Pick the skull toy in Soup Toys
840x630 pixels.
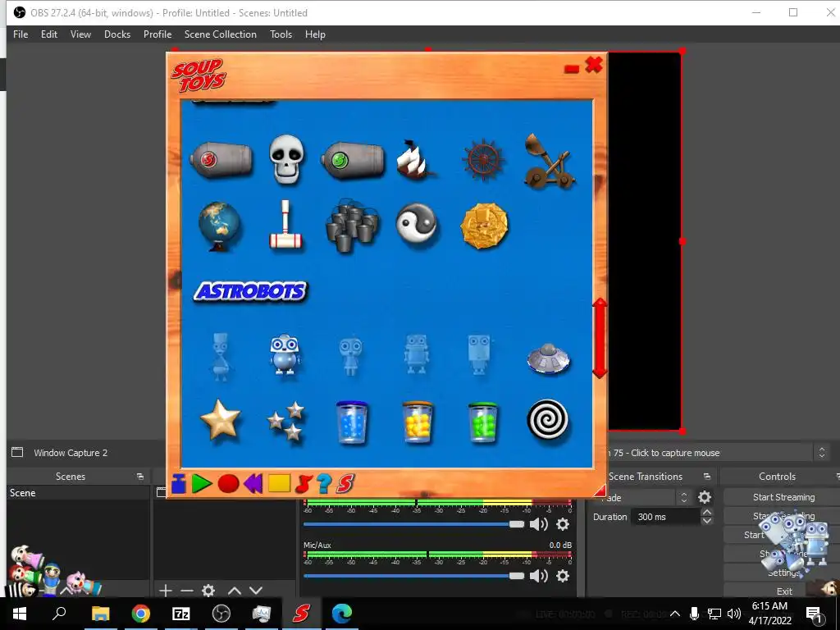(x=286, y=159)
